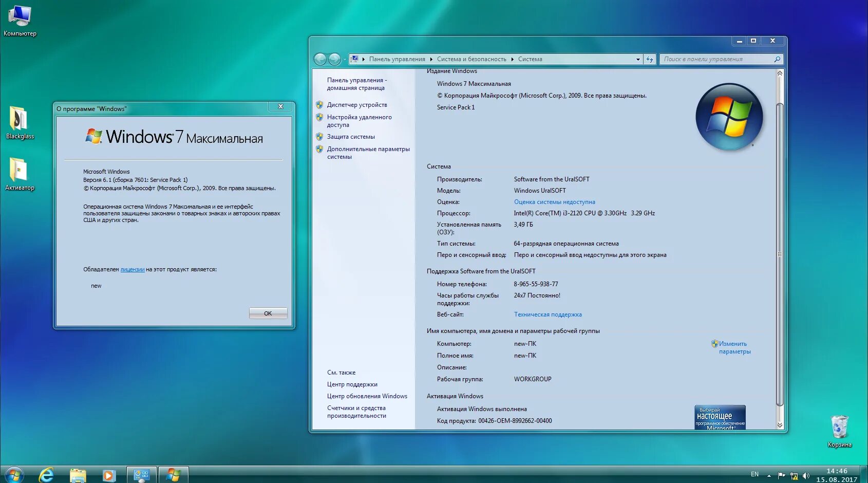Show hidden tray icons arrow
This screenshot has height=483, width=868.
[x=769, y=476]
